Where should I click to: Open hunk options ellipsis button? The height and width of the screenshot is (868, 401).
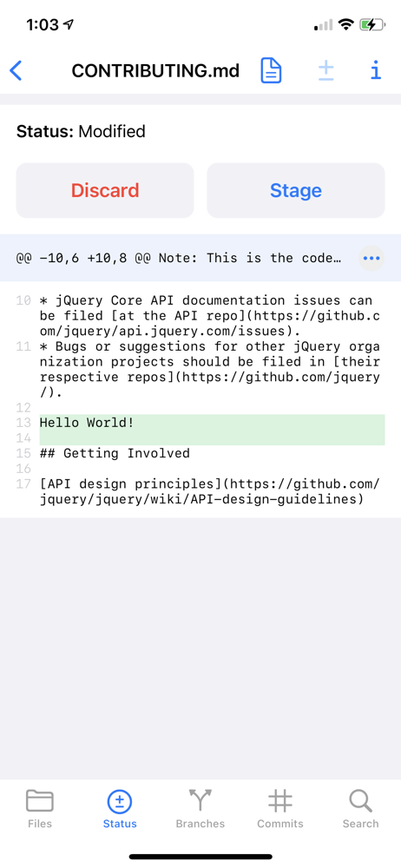pos(371,259)
